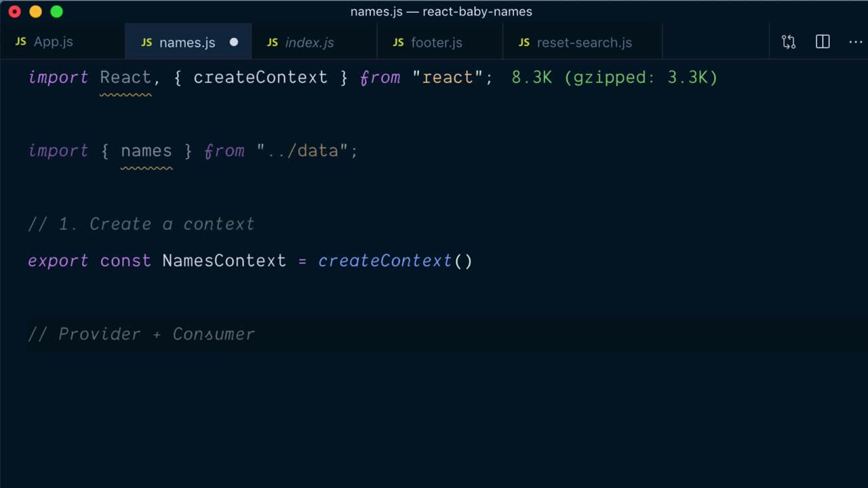Open the reset-search.js tab
The width and height of the screenshot is (868, 488).
(x=583, y=42)
